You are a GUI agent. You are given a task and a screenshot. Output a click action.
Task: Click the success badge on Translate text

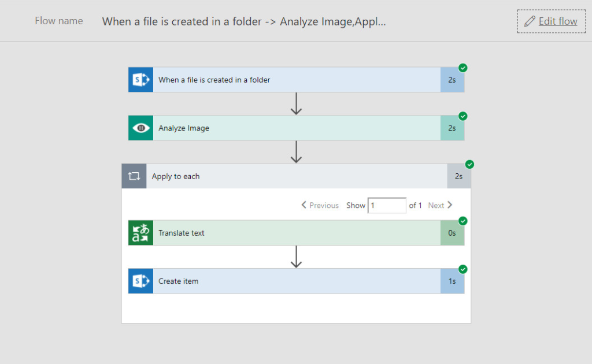[x=462, y=221]
